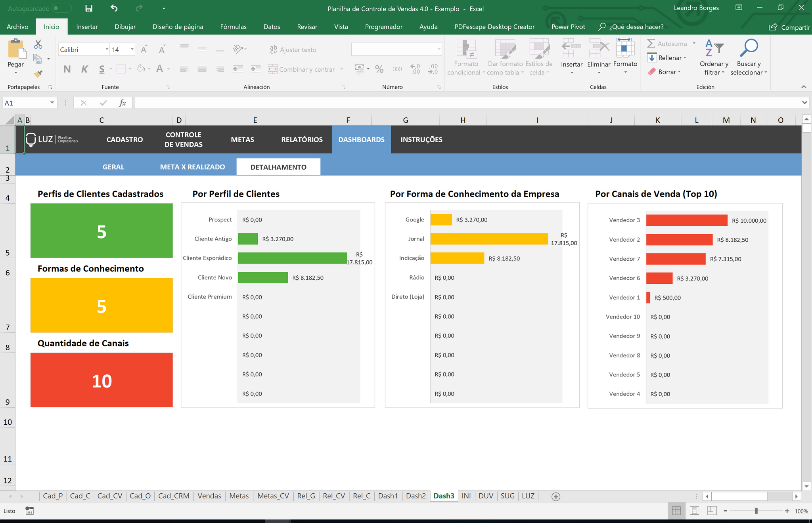Click the insert function fx icon

point(123,103)
